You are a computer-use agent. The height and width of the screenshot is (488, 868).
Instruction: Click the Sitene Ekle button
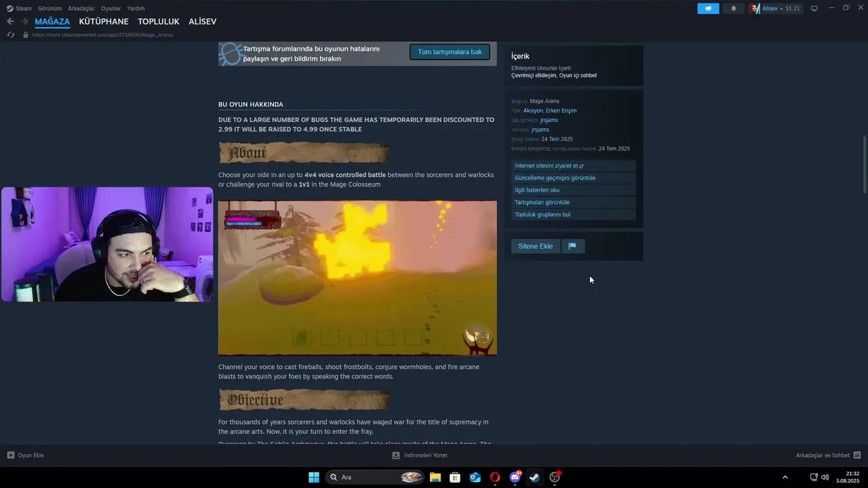(536, 246)
